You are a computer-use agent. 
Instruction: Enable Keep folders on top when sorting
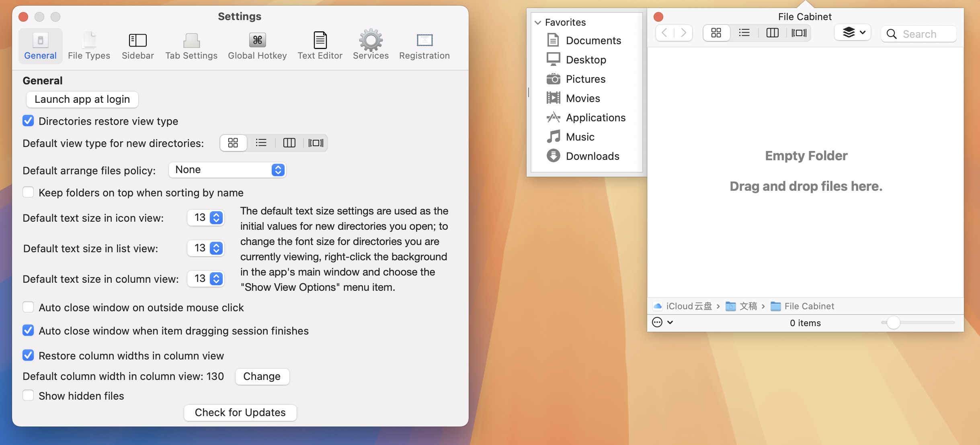pyautogui.click(x=28, y=192)
